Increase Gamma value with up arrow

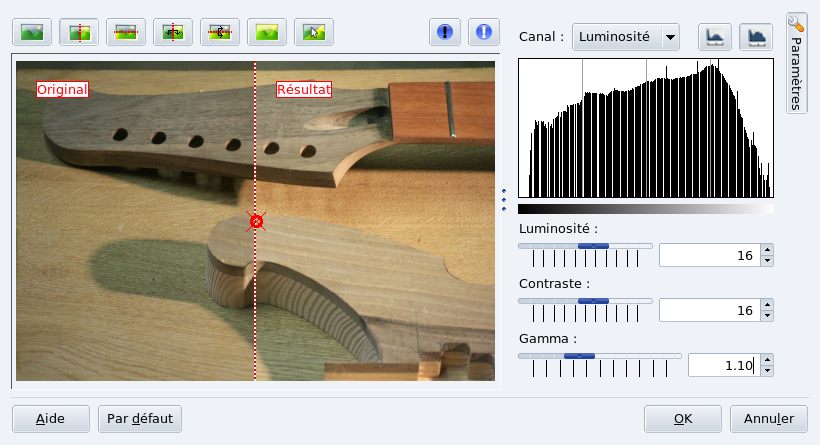[x=767, y=360]
